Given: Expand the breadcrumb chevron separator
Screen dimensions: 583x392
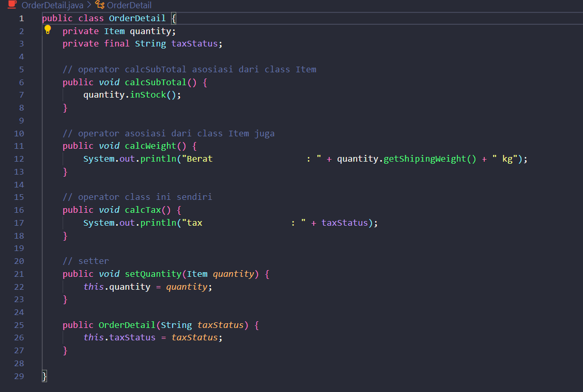Looking at the screenshot, I should click(89, 5).
